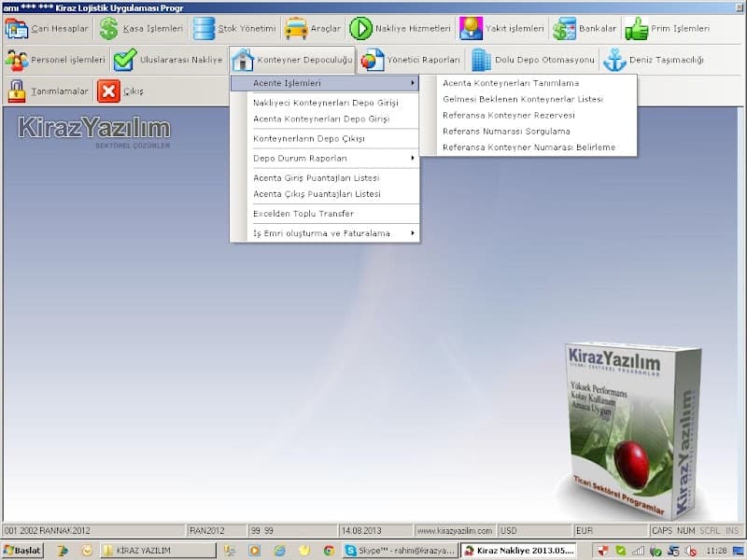Click the anchor Deniz Taşımacılığı icon

pos(614,60)
